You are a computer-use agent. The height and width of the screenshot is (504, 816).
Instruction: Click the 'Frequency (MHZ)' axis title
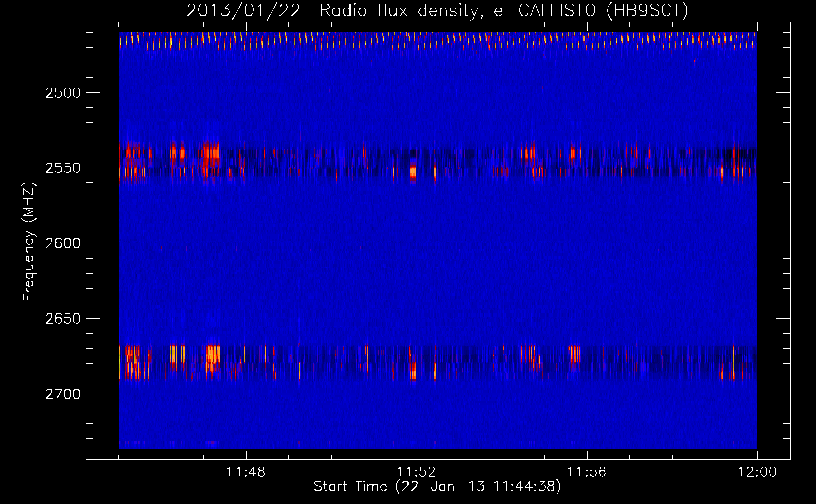pos(29,241)
